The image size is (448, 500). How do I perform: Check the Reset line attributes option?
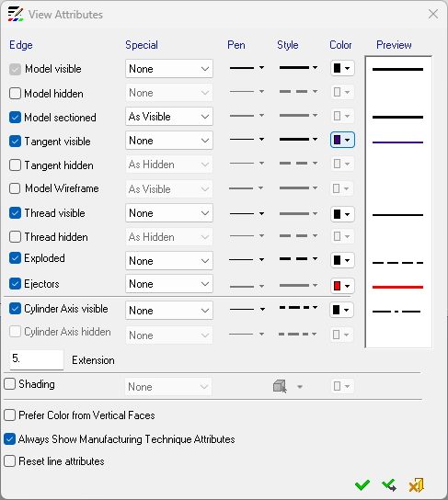click(x=9, y=461)
